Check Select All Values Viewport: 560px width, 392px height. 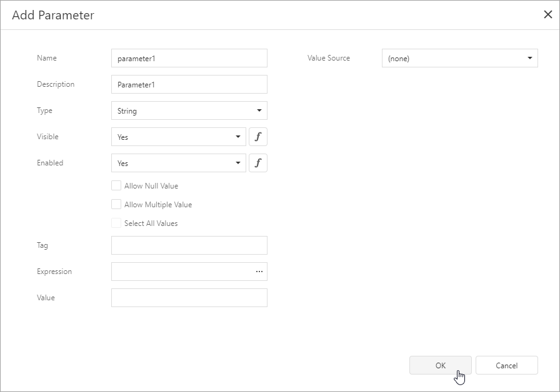(116, 223)
